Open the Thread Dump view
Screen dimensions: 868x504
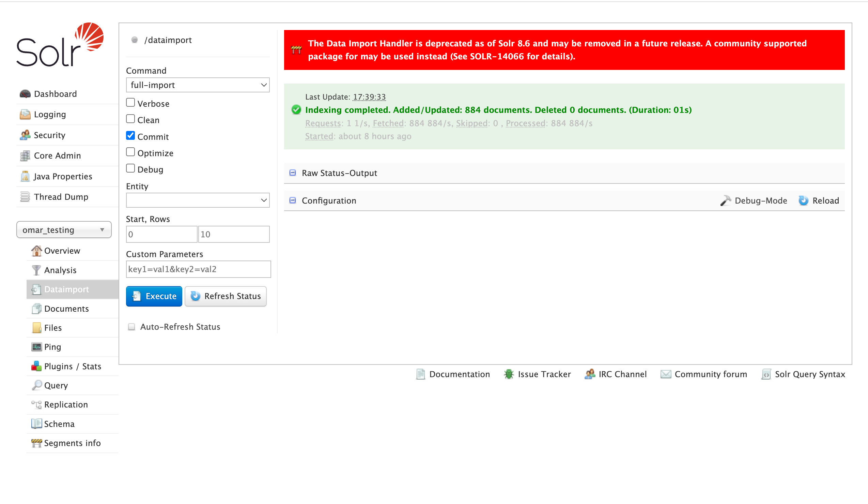(x=61, y=196)
